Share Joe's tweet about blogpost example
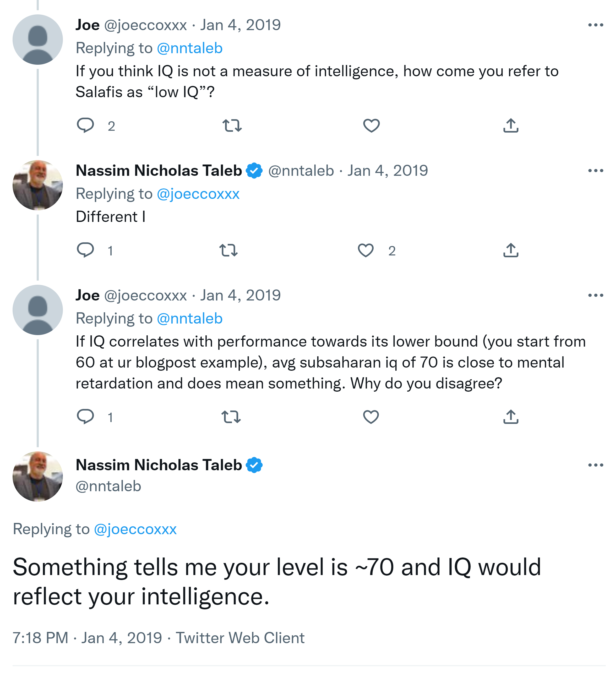The width and height of the screenshot is (616, 678). coord(511,417)
